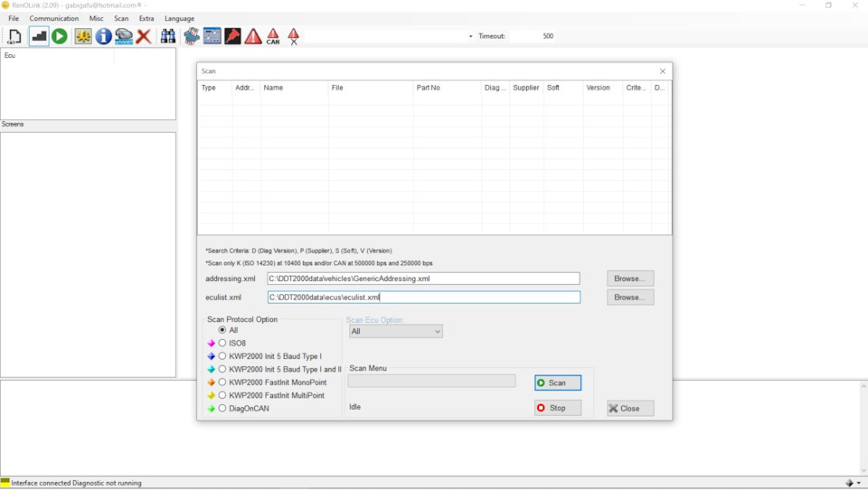Open the Misc menu
868x491 pixels.
pyautogui.click(x=97, y=18)
